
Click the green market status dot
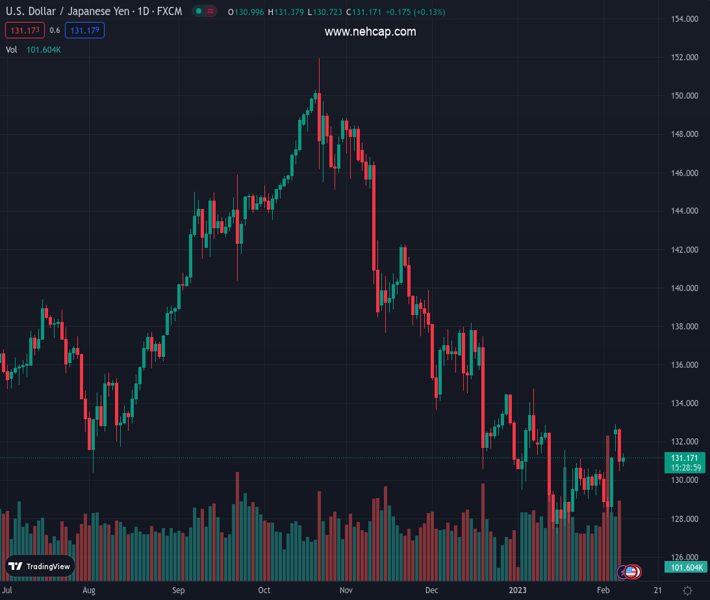point(199,12)
